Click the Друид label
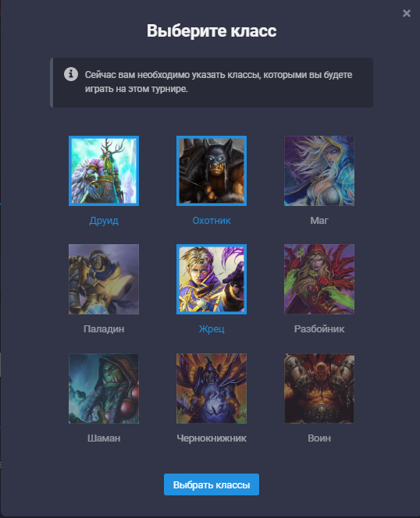Screen dimensions: 420x518 coord(104,221)
